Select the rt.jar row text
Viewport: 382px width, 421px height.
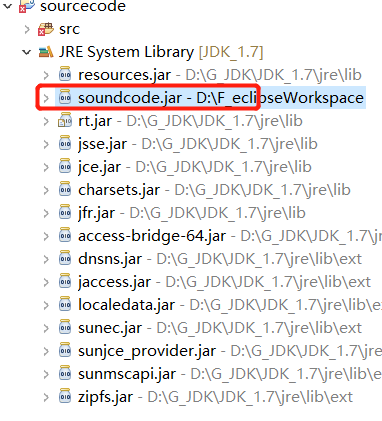[190, 121]
